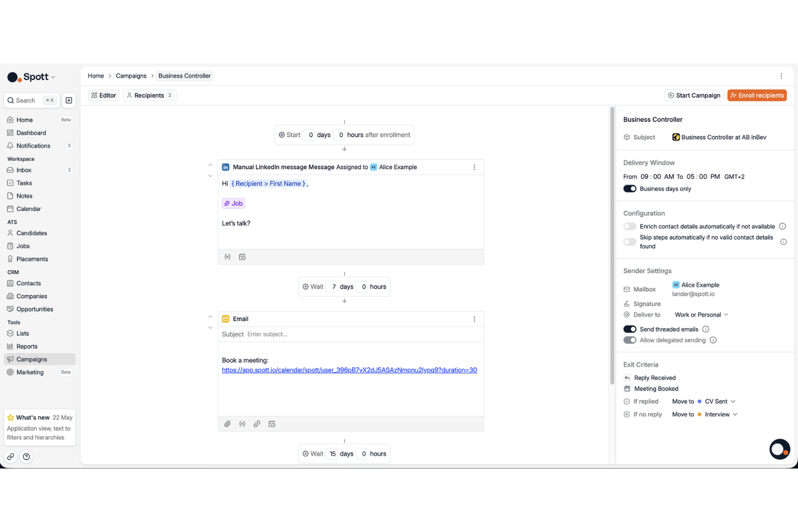Open the help question mark icon

click(x=26, y=457)
